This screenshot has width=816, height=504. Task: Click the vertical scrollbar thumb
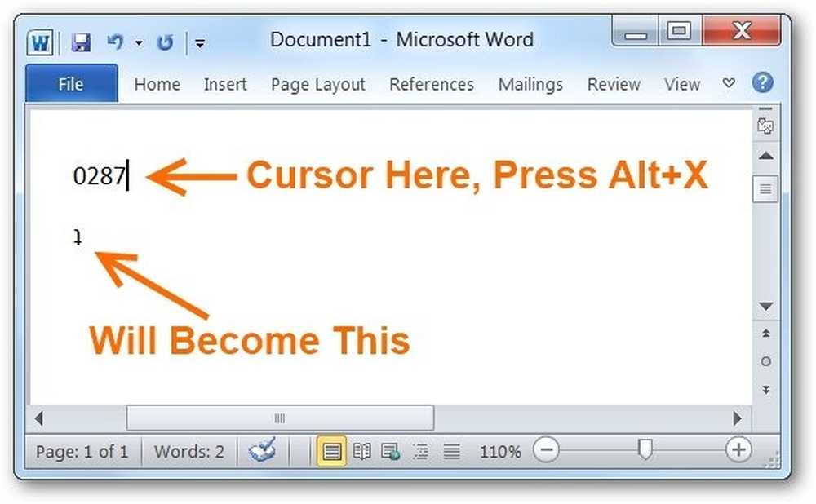[x=765, y=189]
